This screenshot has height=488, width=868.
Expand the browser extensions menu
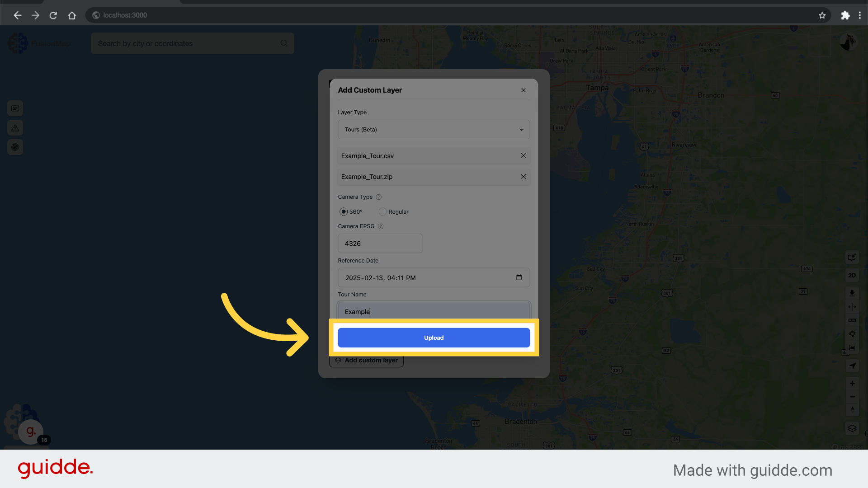(845, 15)
